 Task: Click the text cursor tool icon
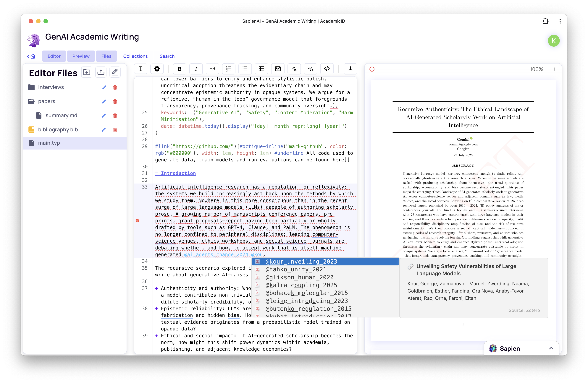140,69
